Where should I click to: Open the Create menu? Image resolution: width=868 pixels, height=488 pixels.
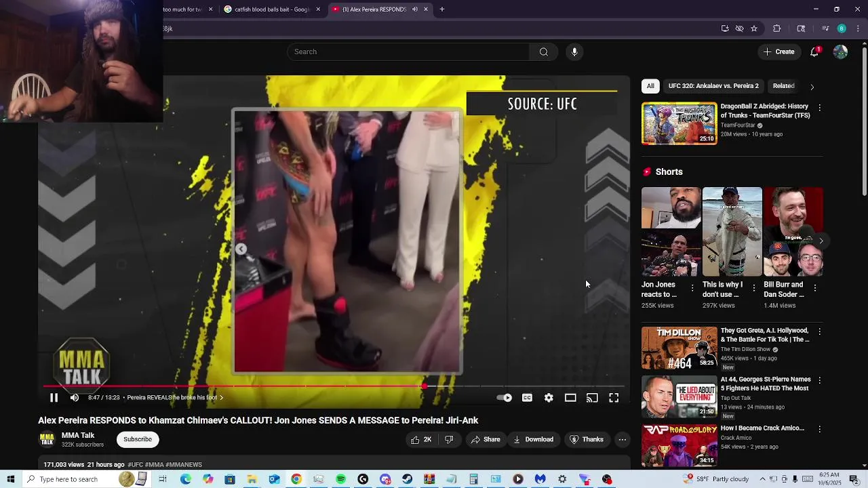coord(778,52)
